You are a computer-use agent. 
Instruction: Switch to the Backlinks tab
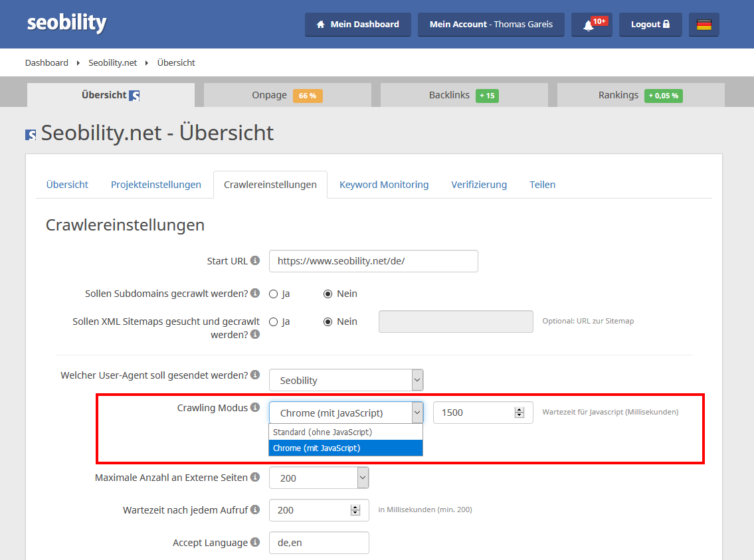point(464,95)
